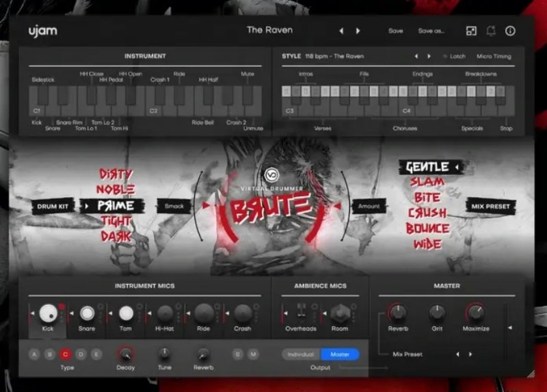Select the Room ambience mic icon
Viewport: 547px width, 392px height.
pos(339,314)
